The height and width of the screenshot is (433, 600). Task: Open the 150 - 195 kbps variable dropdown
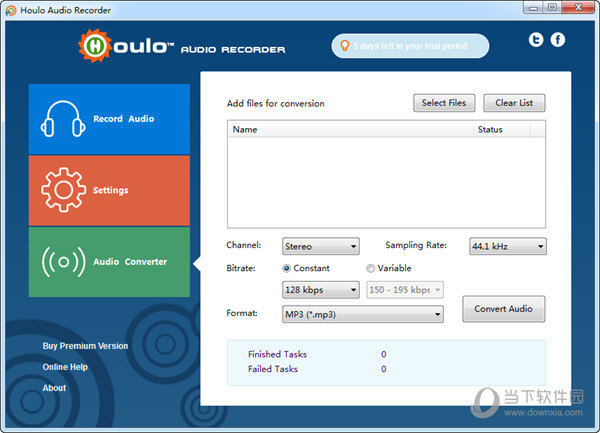coord(405,290)
